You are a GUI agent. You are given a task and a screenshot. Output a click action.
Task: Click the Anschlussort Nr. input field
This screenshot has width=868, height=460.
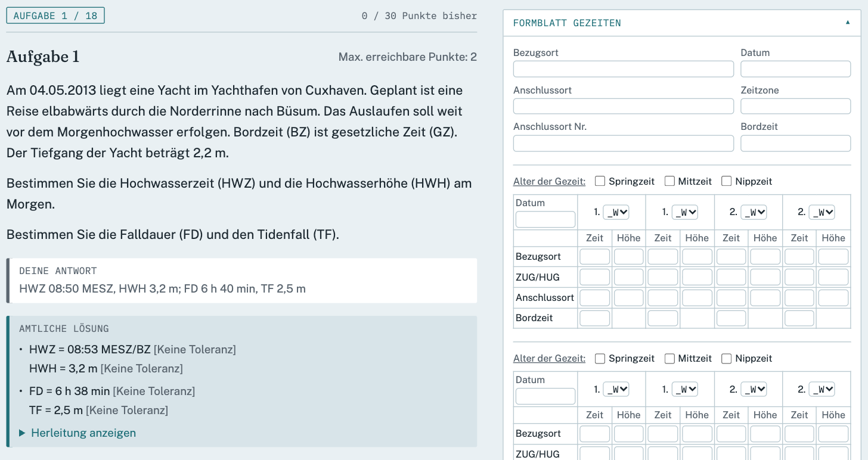[624, 143]
